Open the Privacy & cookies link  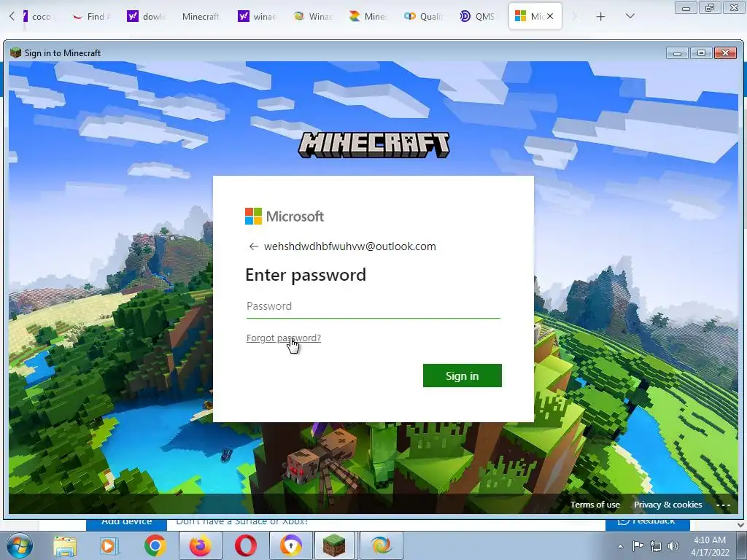click(667, 505)
